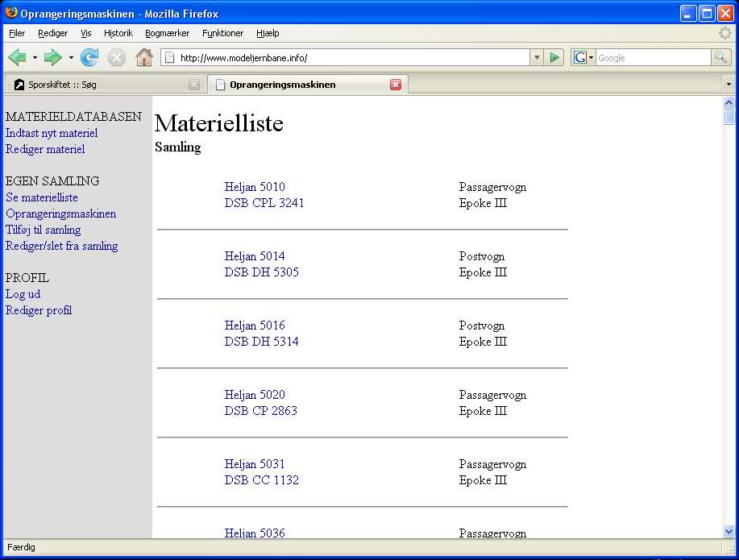739x560 pixels.
Task: Open the Bogmærker menu
Action: pos(168,33)
